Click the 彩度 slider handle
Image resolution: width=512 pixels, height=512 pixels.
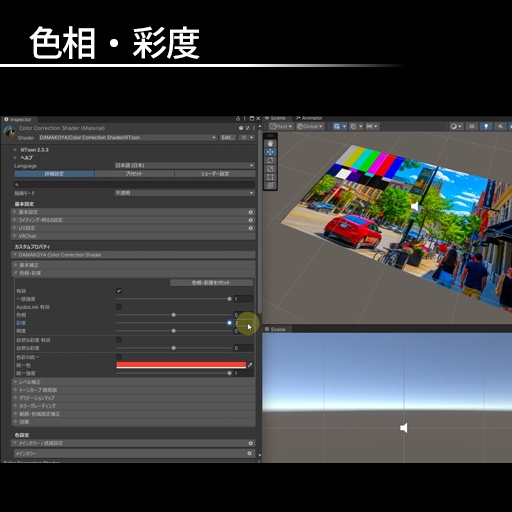(x=229, y=323)
